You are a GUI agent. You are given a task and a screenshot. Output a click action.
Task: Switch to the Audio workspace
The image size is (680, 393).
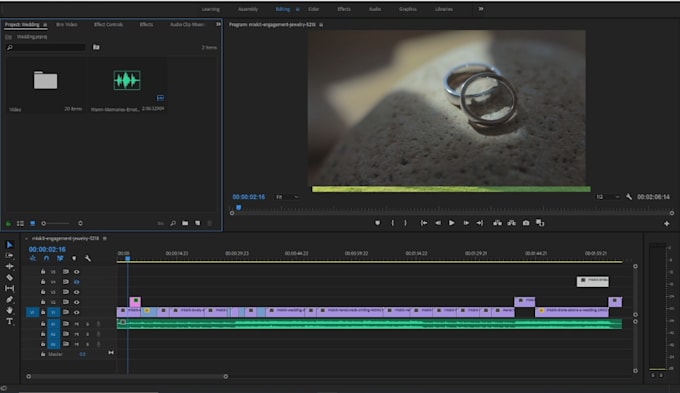click(x=375, y=9)
